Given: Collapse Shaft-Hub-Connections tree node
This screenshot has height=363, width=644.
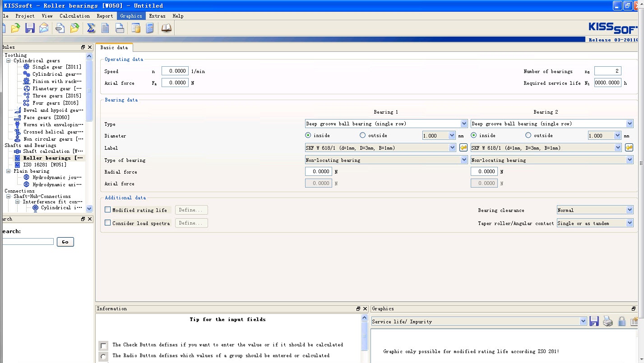Looking at the screenshot, I should click(8, 197).
